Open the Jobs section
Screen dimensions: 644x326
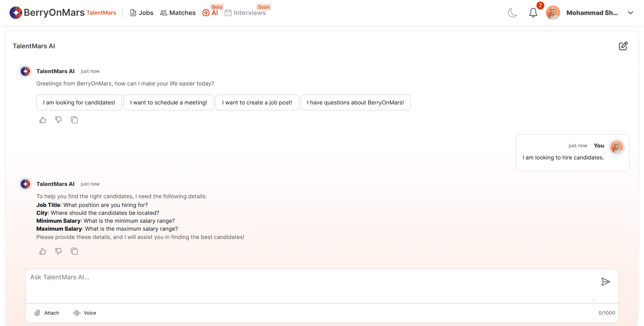click(142, 13)
